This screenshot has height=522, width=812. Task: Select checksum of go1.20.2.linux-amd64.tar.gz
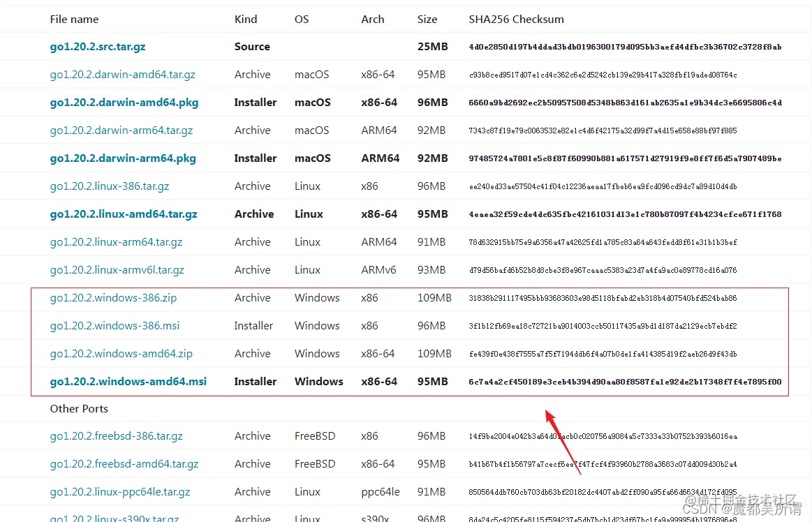625,214
